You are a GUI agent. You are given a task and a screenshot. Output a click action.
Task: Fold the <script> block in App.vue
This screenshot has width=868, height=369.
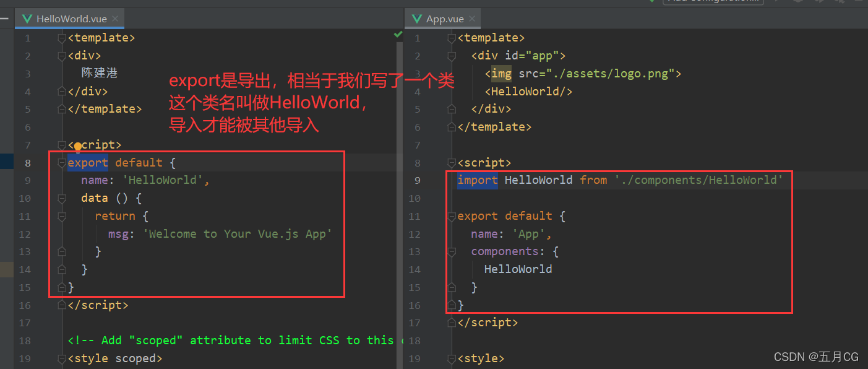451,163
